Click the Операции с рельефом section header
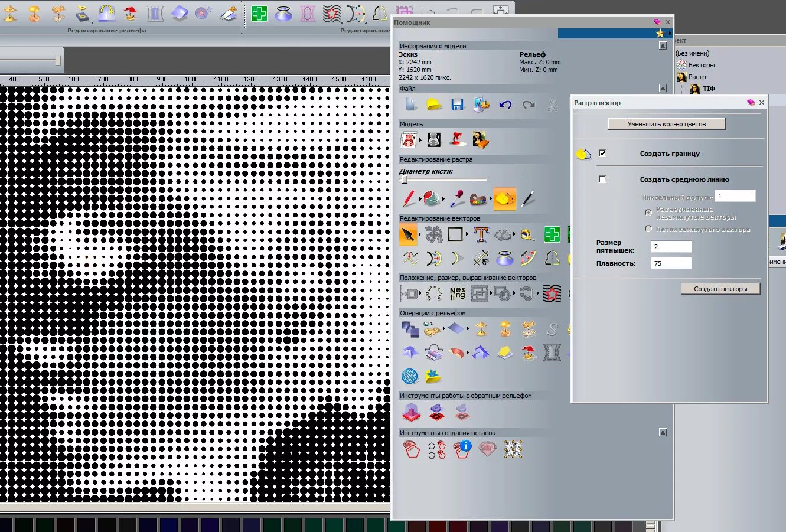Image resolution: width=786 pixels, height=532 pixels. tap(433, 313)
